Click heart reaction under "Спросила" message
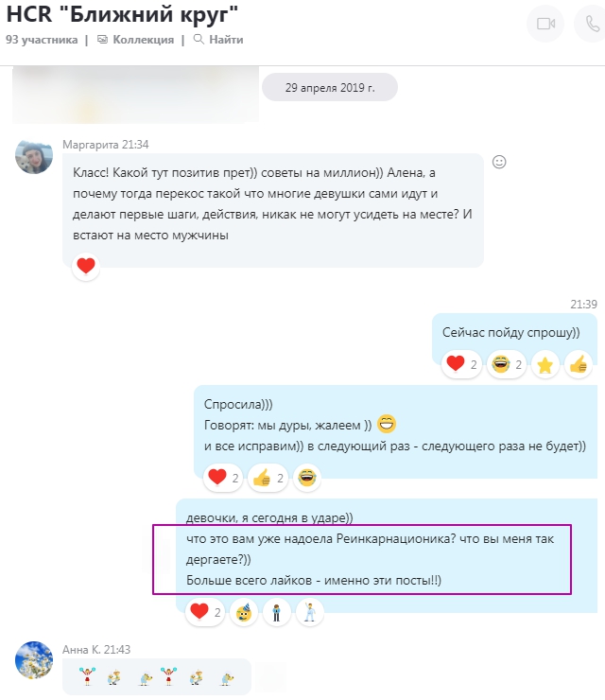The height and width of the screenshot is (700, 605). (x=223, y=478)
